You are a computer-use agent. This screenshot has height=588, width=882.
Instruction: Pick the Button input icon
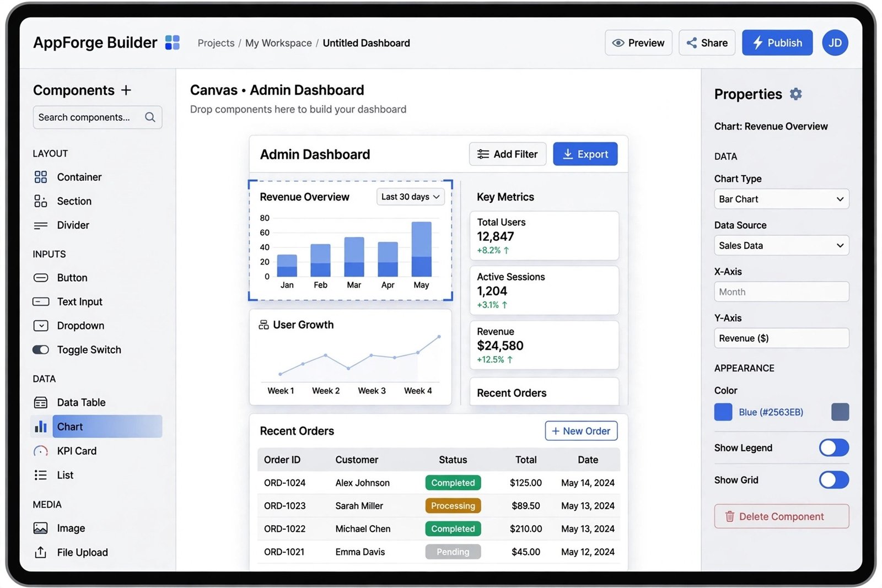click(x=41, y=278)
